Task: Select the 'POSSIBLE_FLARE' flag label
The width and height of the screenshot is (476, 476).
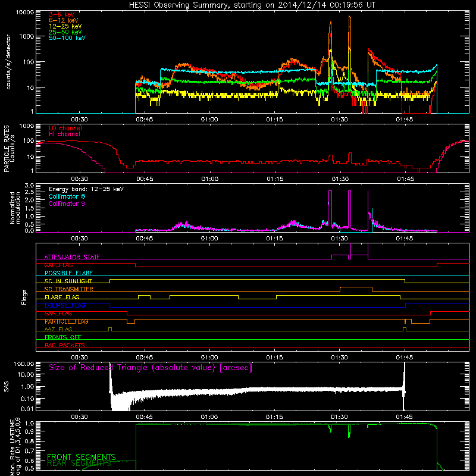Action: tap(68, 273)
